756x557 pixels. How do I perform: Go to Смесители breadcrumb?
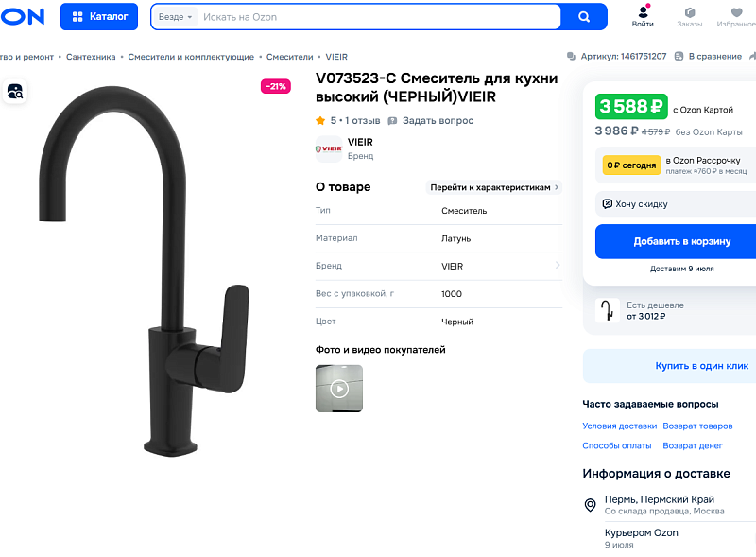289,57
